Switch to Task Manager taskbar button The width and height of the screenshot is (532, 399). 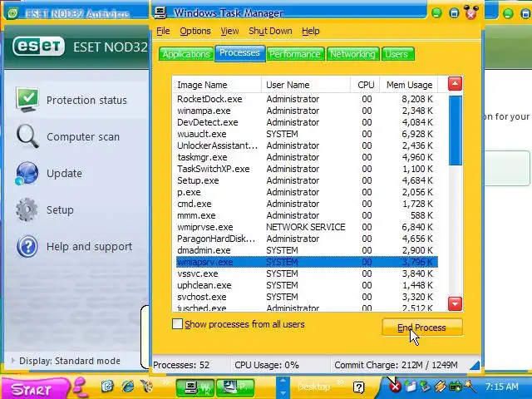pos(195,388)
